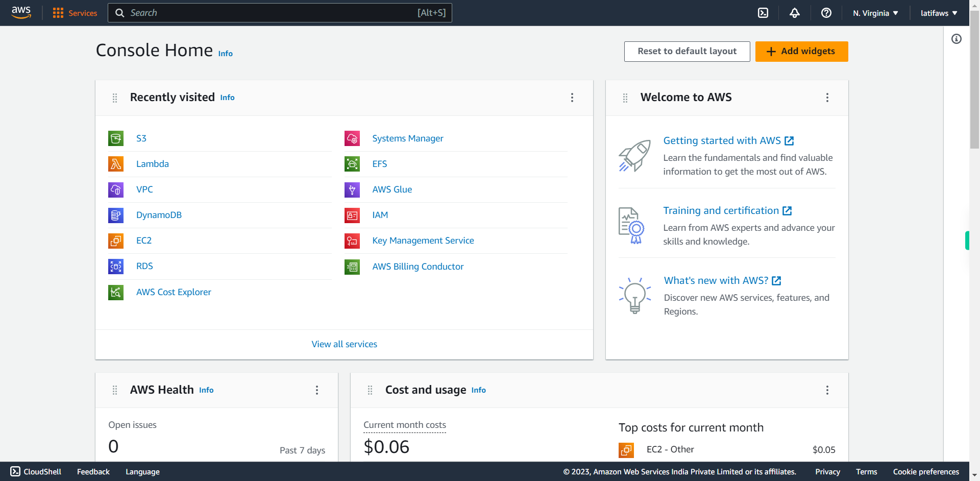This screenshot has height=481, width=980.
Task: Open the N. Virginia region dropdown
Action: point(875,13)
